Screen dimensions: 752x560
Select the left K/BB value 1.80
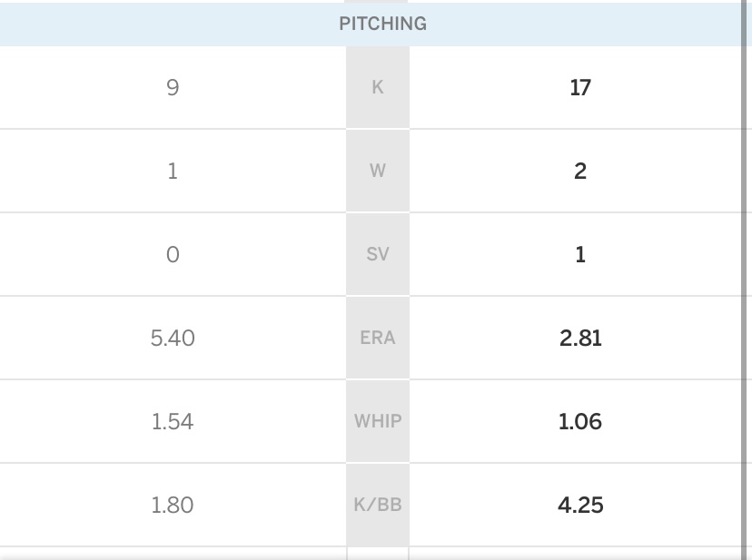(173, 505)
